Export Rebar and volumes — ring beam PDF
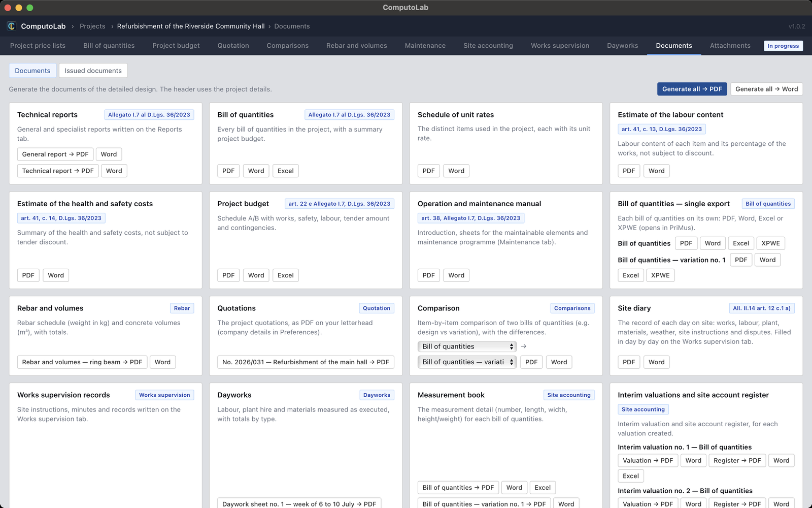The image size is (812, 508). 82,362
